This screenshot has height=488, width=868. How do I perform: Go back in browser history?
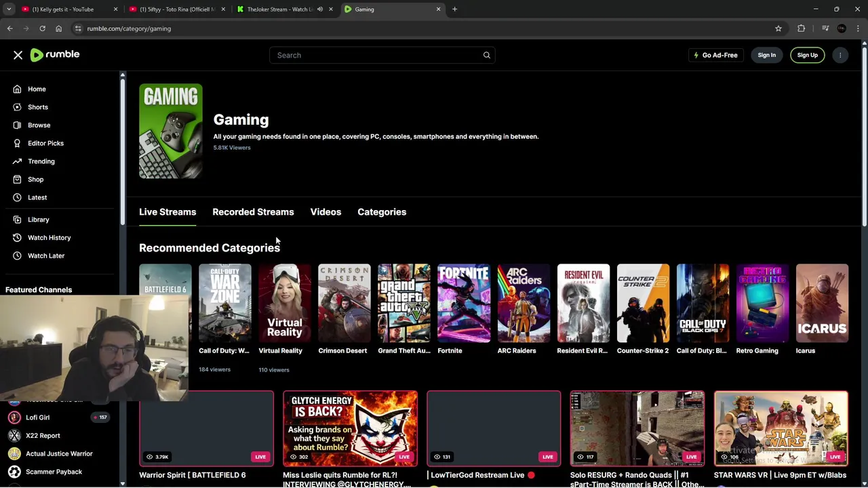[9, 28]
